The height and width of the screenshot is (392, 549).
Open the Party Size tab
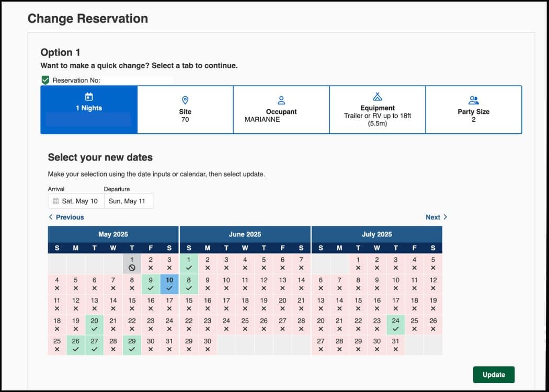point(473,110)
